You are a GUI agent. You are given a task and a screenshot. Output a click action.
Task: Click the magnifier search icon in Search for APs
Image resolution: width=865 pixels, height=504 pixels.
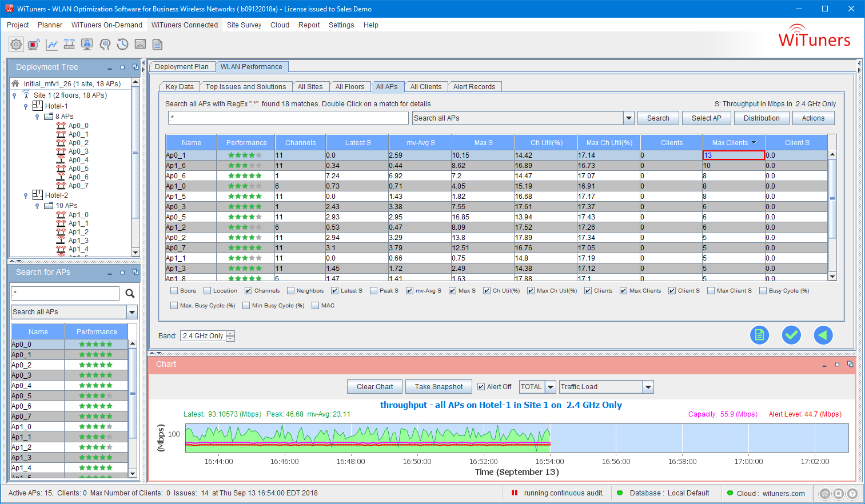coord(130,293)
